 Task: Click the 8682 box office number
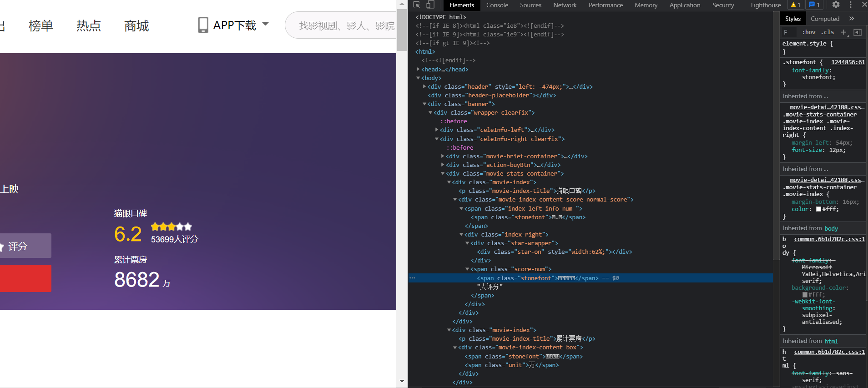pyautogui.click(x=137, y=280)
